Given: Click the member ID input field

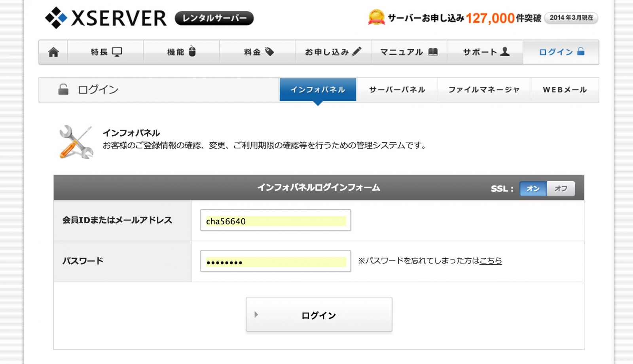Looking at the screenshot, I should (275, 220).
